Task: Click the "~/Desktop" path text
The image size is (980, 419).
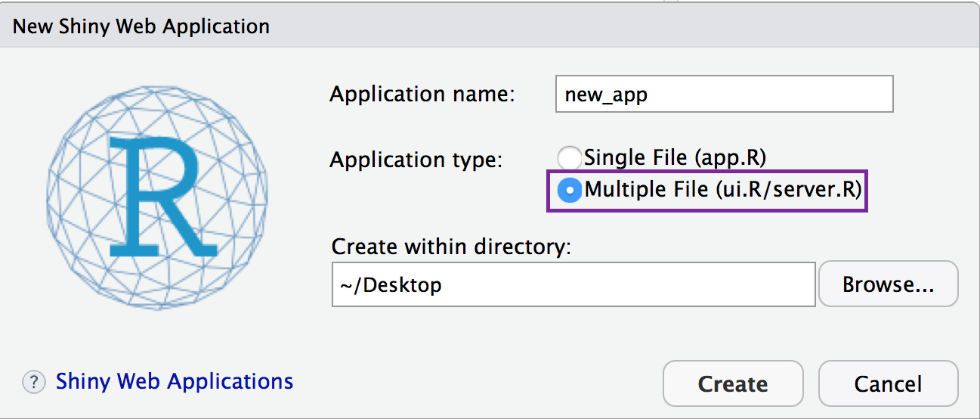Action: click(x=389, y=285)
